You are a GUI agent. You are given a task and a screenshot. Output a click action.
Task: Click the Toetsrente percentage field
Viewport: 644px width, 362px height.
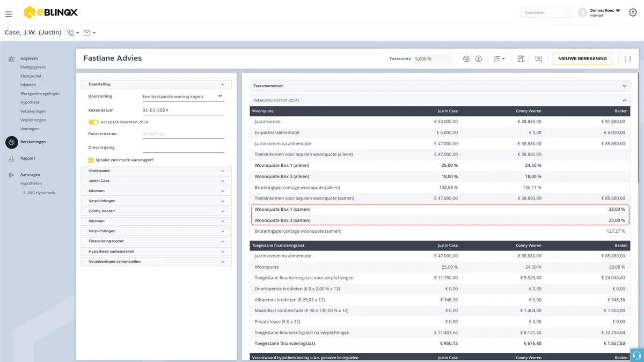pos(433,58)
